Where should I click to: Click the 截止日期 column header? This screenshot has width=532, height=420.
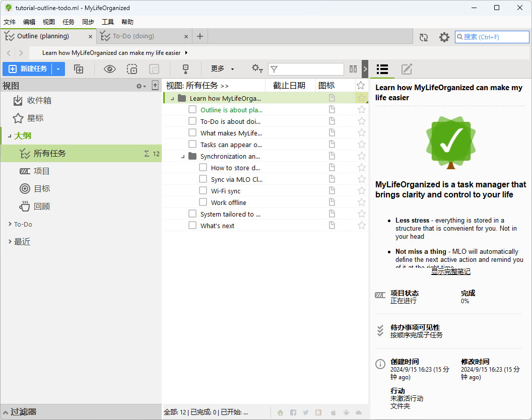[x=289, y=86]
